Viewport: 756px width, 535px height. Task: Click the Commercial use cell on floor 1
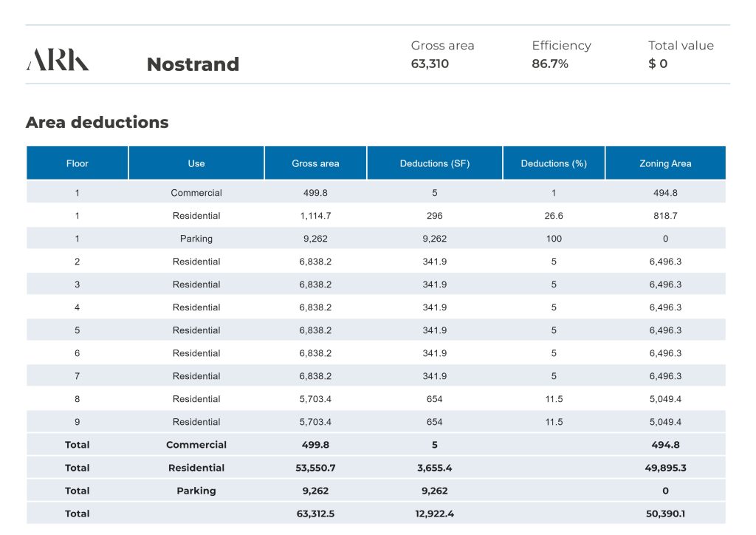coord(196,193)
